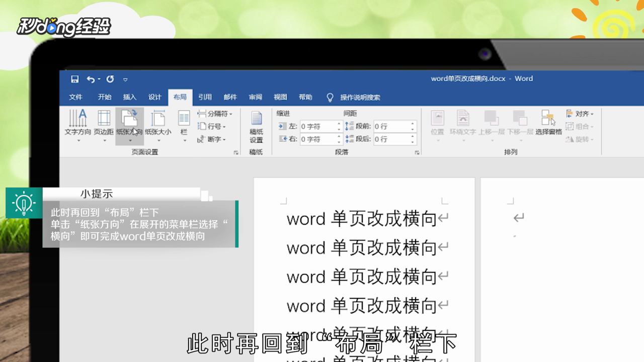Click the left indent icon beside 左
Screen dimensions: 644x362
[x=283, y=126]
